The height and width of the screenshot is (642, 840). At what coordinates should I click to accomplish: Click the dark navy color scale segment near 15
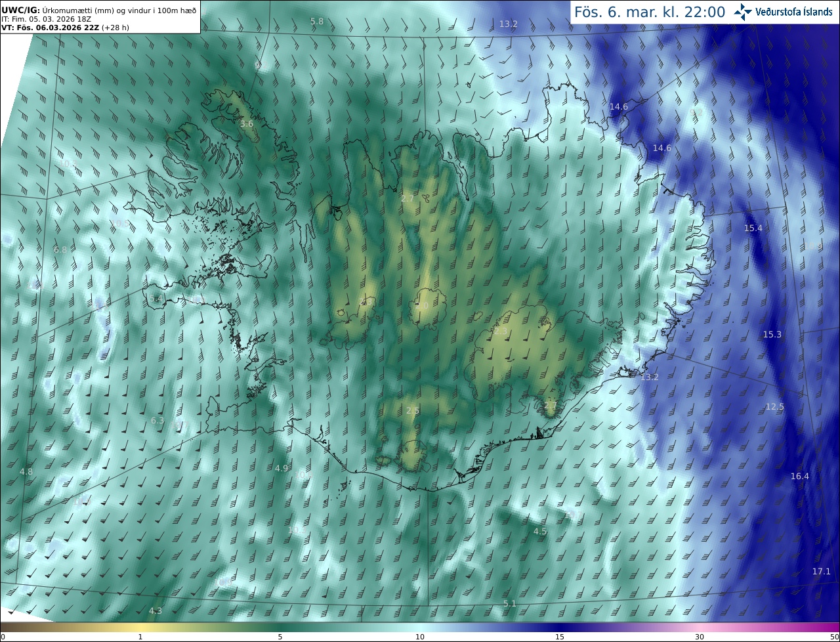(560, 627)
